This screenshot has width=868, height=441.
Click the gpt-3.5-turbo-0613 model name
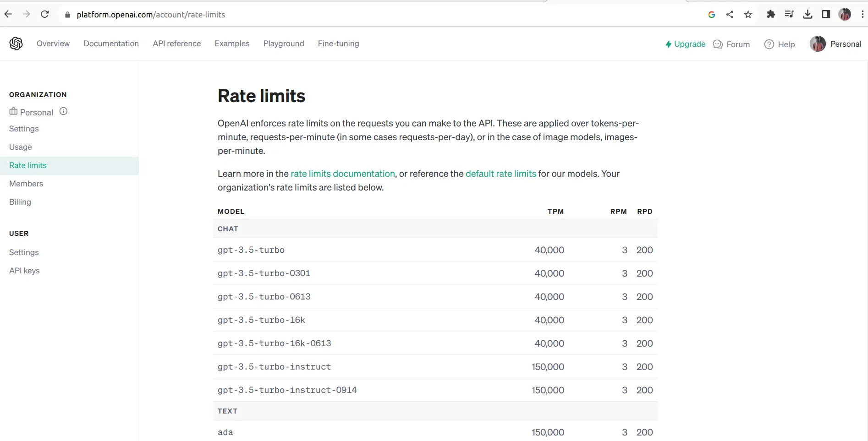point(264,297)
